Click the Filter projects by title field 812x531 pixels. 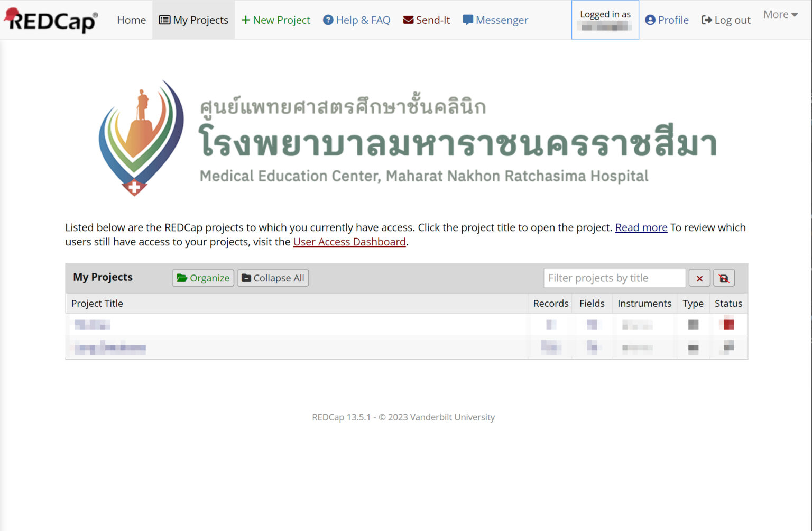coord(614,278)
